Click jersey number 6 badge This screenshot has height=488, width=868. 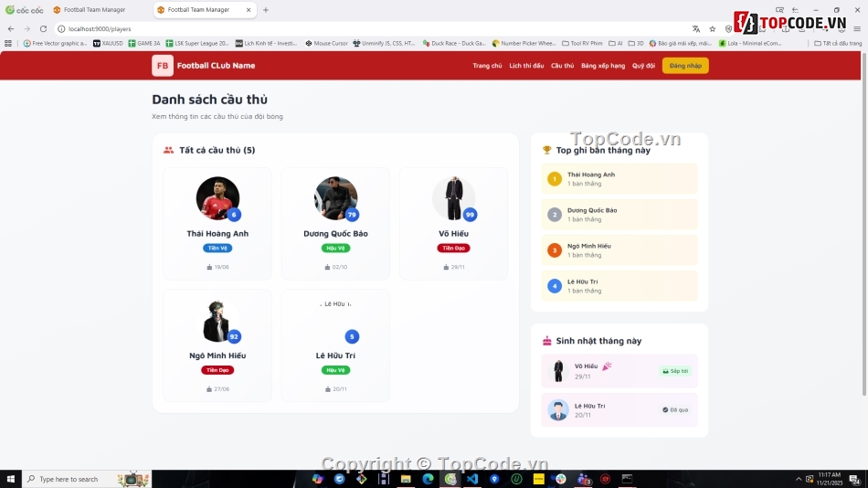pos(234,215)
